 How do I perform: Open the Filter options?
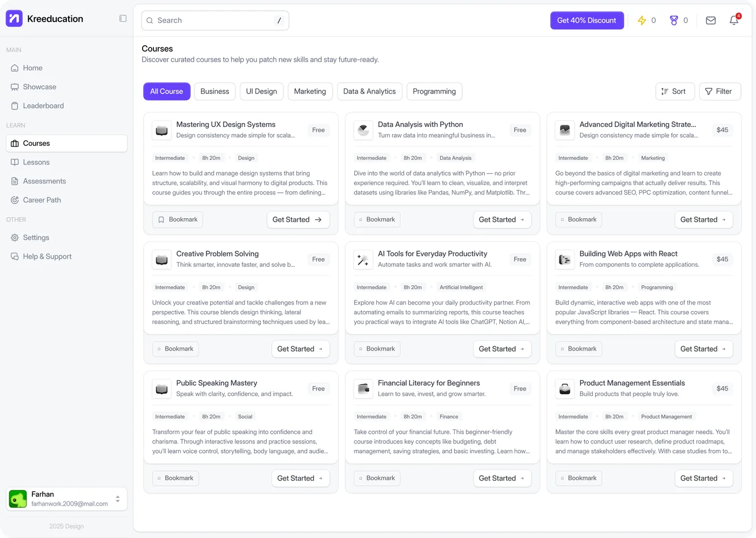click(x=720, y=91)
